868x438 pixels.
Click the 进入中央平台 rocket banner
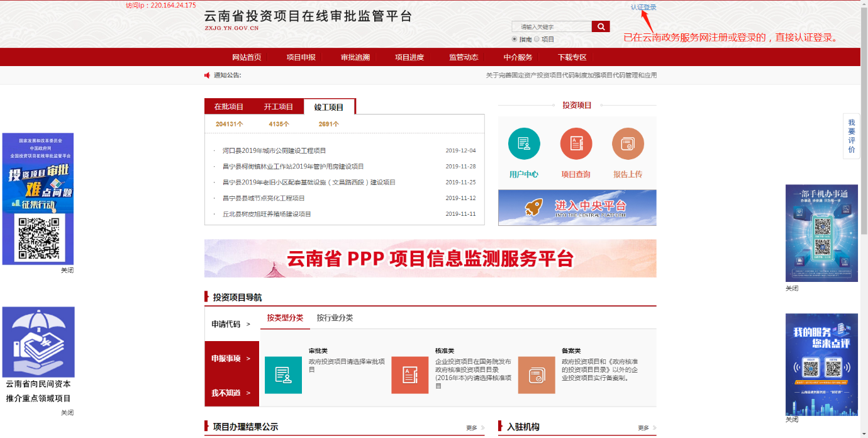point(577,208)
